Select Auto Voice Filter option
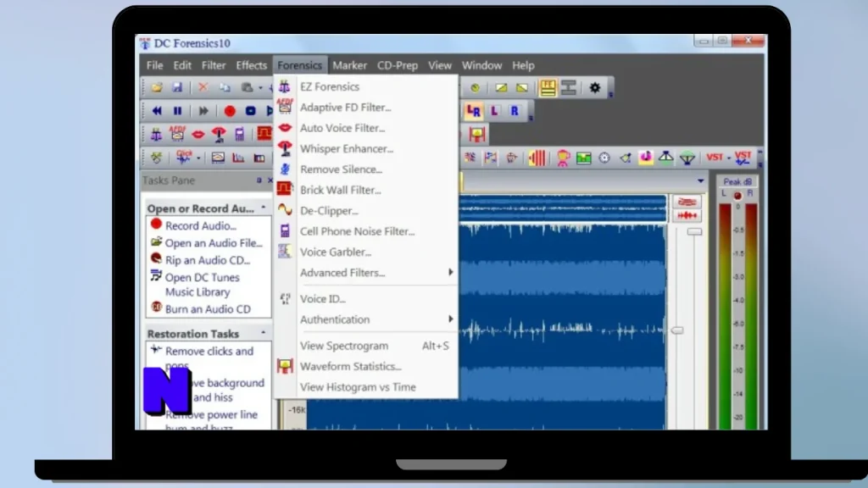Image resolution: width=868 pixels, height=488 pixels. click(x=366, y=128)
